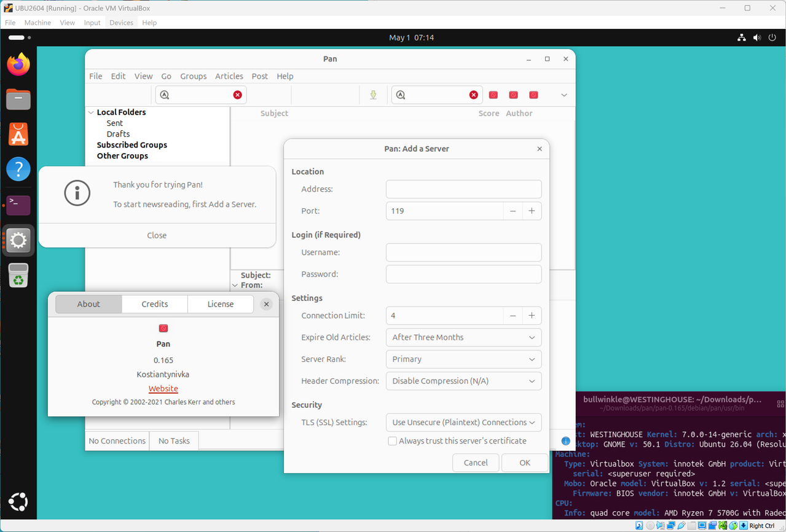Click the Subject column header
This screenshot has height=532, width=786.
click(274, 113)
